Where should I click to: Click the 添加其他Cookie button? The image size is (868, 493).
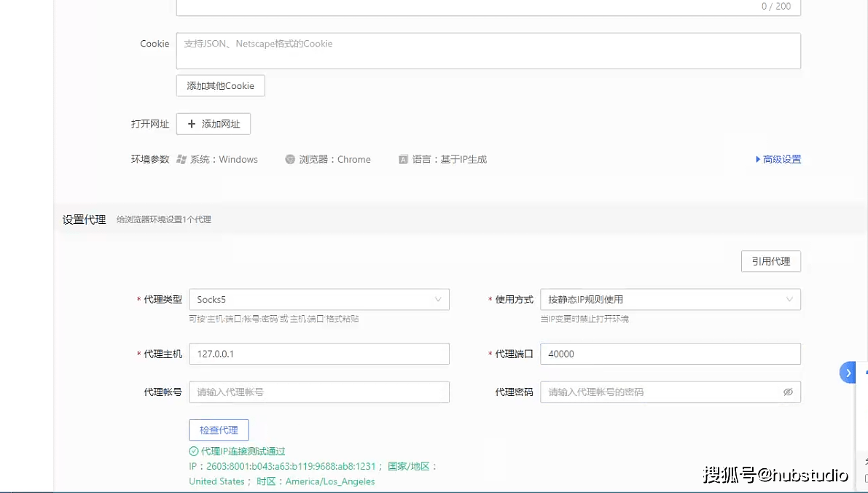[x=220, y=85]
